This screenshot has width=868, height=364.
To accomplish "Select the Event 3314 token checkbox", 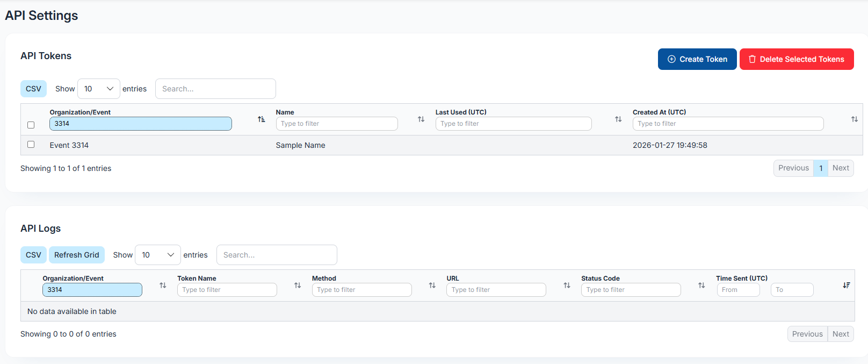I will click(31, 145).
